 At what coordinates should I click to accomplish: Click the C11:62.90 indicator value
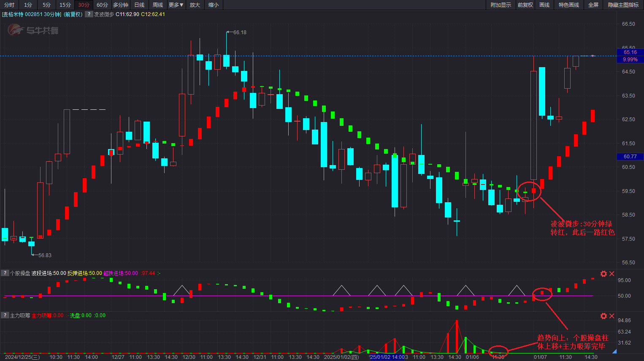pos(127,14)
